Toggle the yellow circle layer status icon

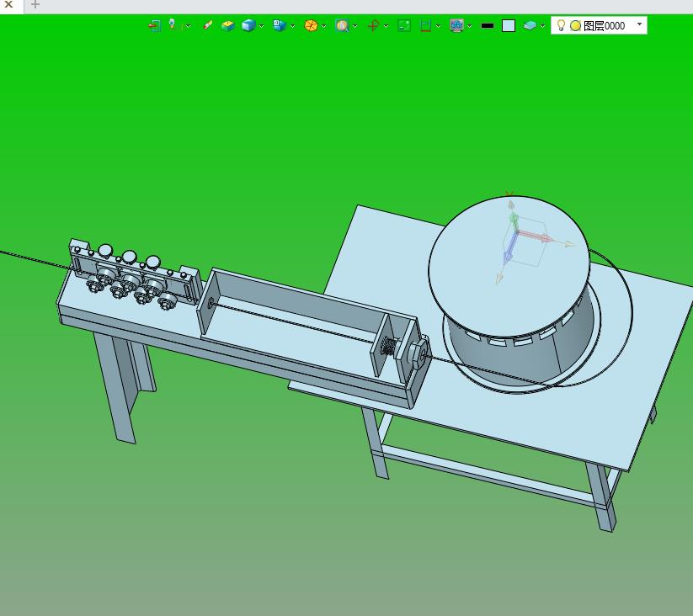(575, 26)
